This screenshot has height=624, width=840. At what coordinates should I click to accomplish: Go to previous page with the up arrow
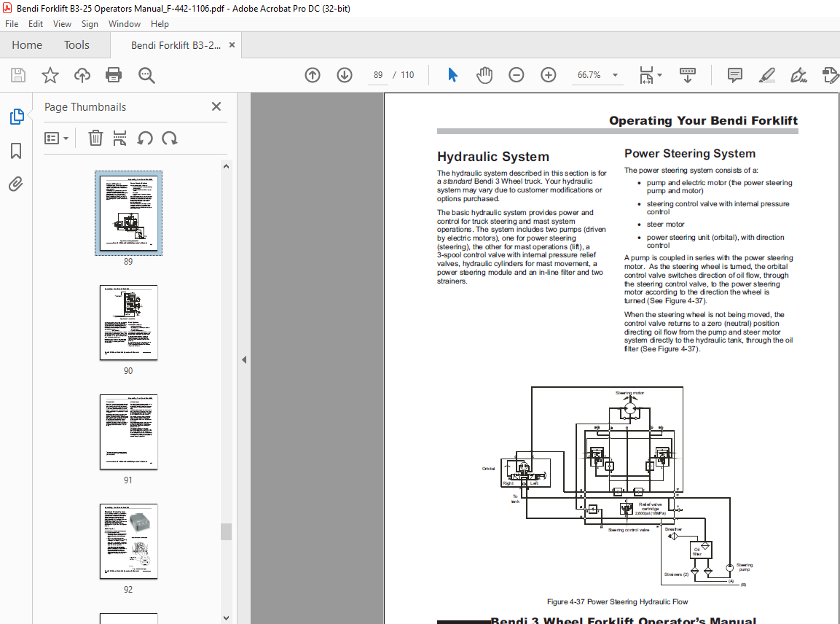[x=313, y=75]
